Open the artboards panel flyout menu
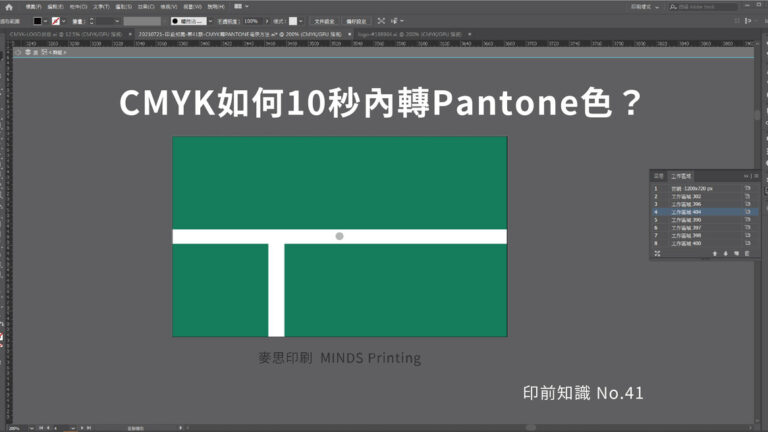 pyautogui.click(x=755, y=175)
